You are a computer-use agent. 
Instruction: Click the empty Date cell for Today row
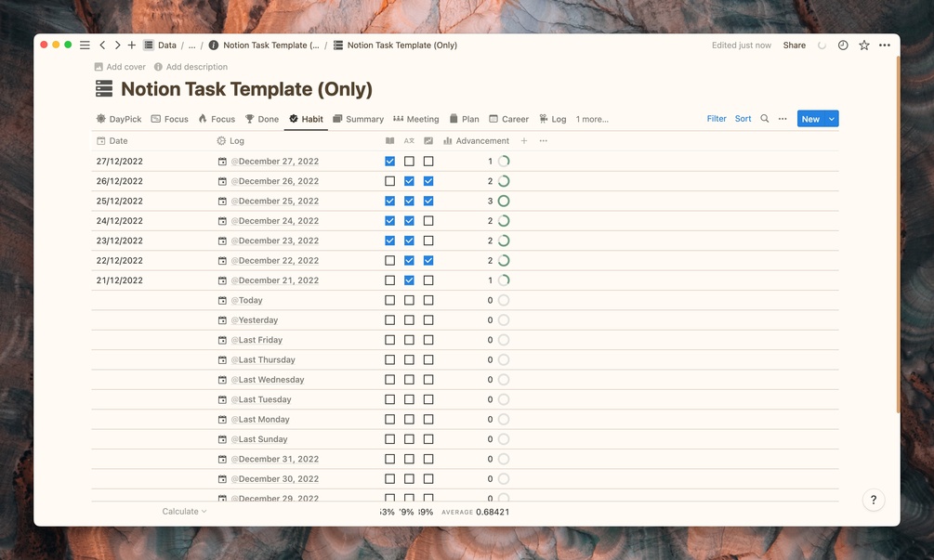pyautogui.click(x=151, y=301)
